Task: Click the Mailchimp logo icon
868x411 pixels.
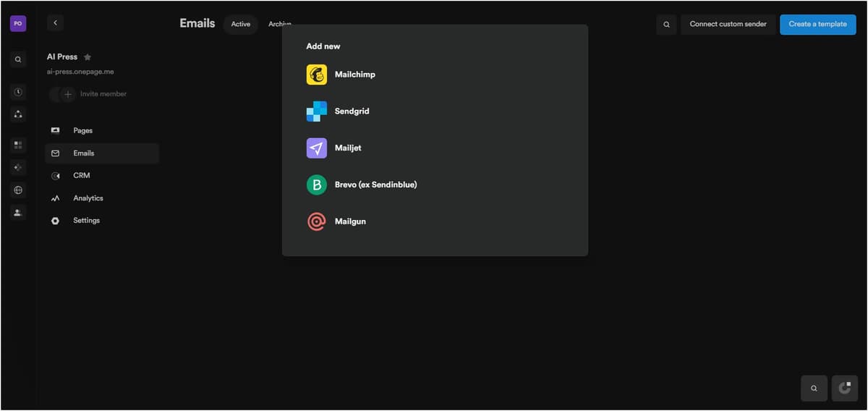Action: click(x=317, y=75)
